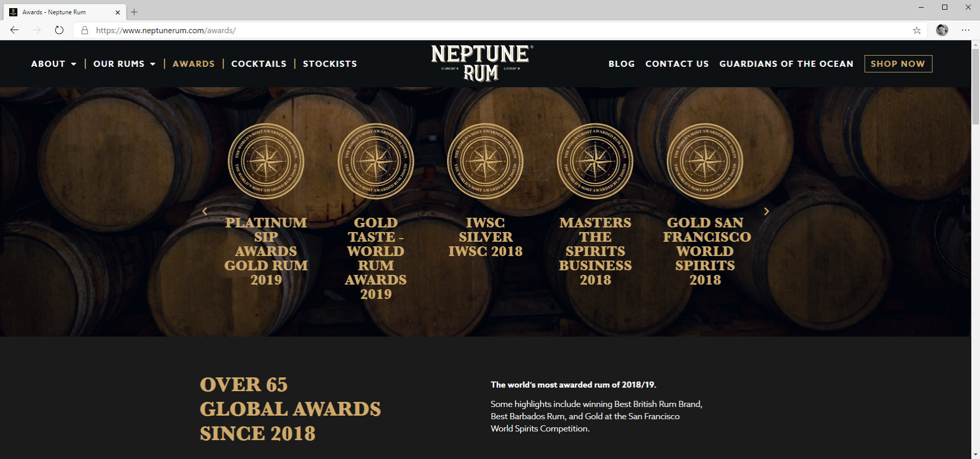This screenshot has width=980, height=459.
Task: Show previous awards with left chevron
Action: 205,211
